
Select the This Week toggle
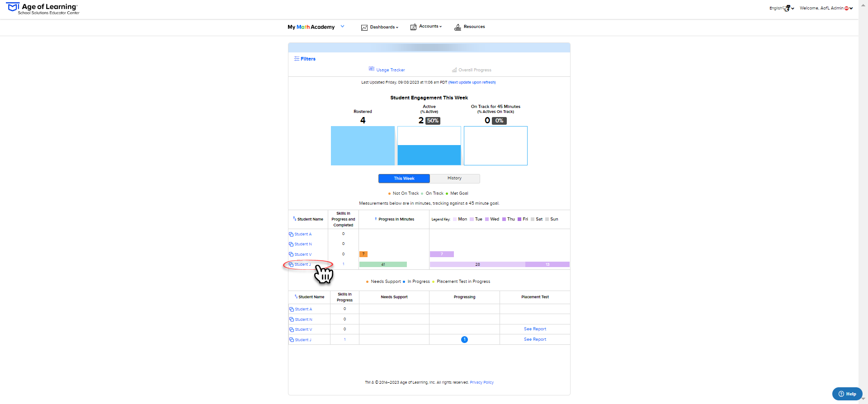(x=404, y=179)
